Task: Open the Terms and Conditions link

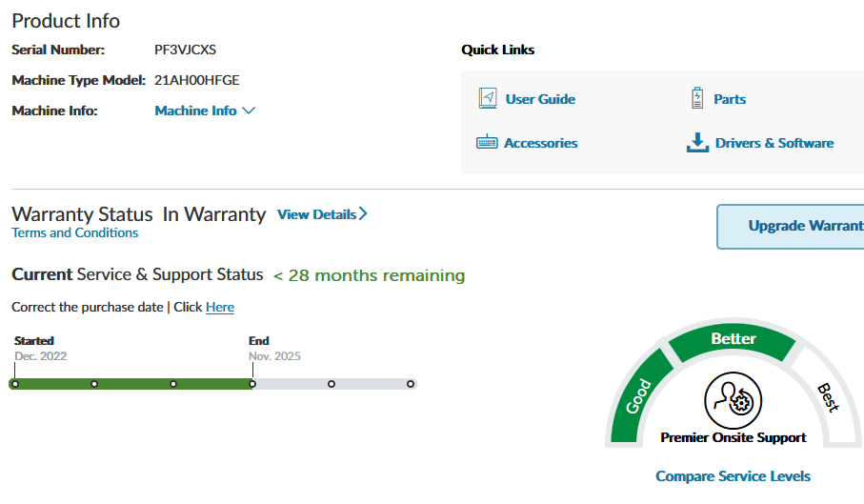Action: click(x=74, y=232)
